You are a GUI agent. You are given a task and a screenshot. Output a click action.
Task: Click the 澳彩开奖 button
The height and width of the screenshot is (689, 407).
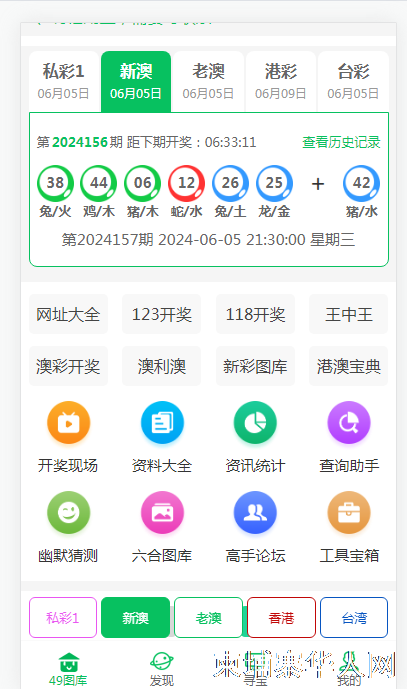69,366
